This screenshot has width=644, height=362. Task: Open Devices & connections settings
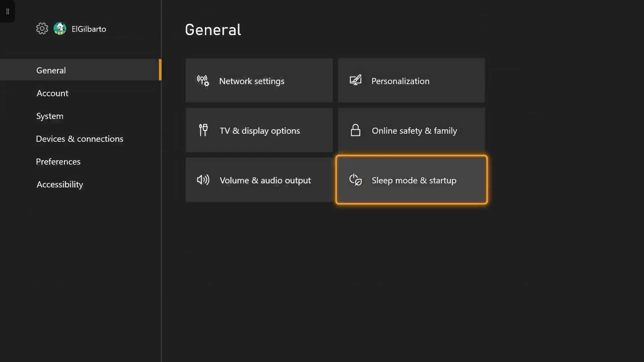pyautogui.click(x=79, y=139)
